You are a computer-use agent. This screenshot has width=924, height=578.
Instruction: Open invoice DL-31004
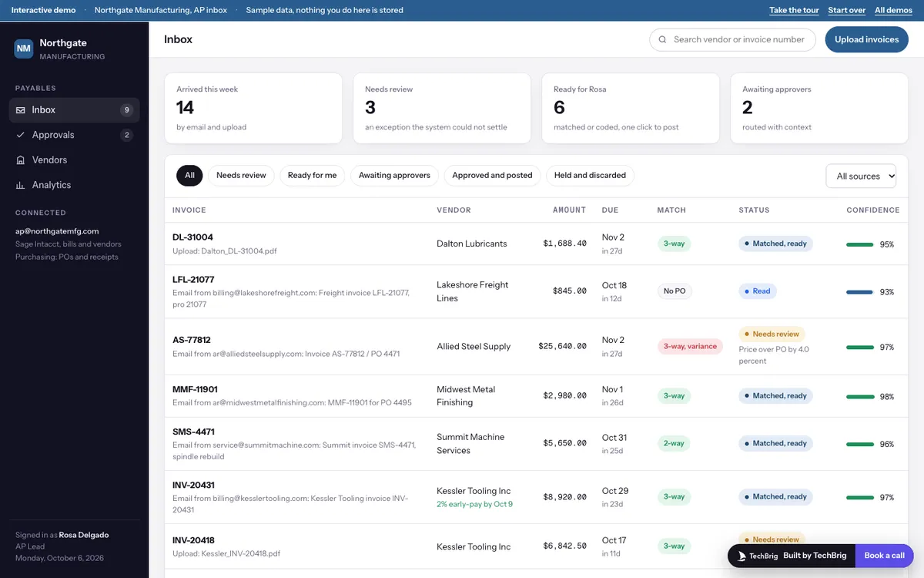[x=192, y=237]
